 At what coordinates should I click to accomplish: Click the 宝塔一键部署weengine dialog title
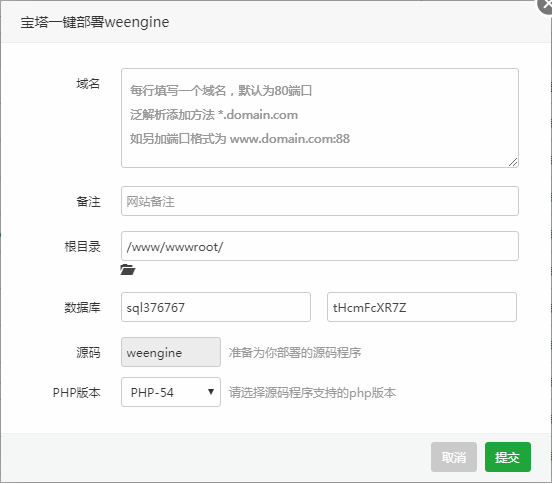pyautogui.click(x=95, y=22)
